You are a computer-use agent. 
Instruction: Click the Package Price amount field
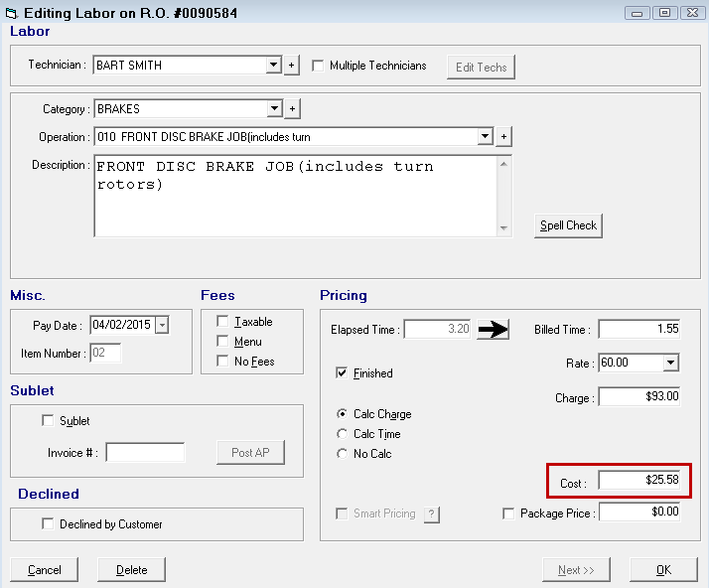pos(639,512)
